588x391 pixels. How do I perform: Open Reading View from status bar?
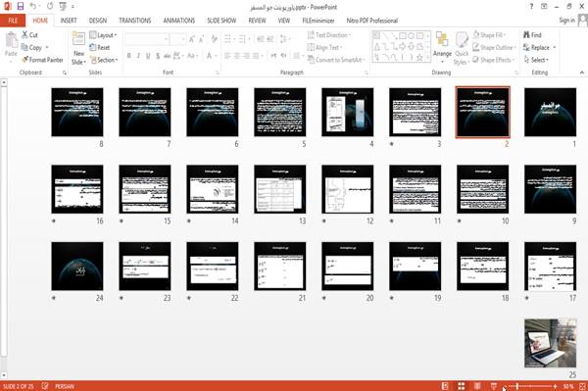[477, 386]
